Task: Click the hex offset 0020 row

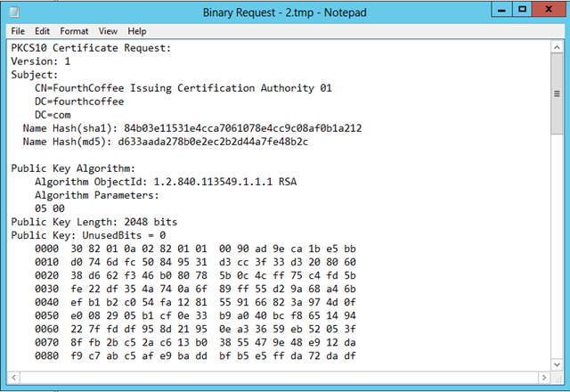Action: tap(195, 275)
